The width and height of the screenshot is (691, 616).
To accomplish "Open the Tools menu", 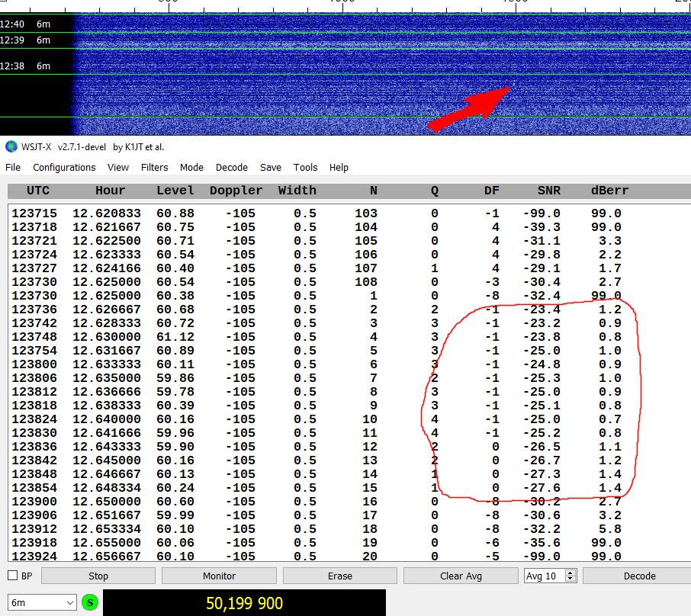I will click(305, 167).
